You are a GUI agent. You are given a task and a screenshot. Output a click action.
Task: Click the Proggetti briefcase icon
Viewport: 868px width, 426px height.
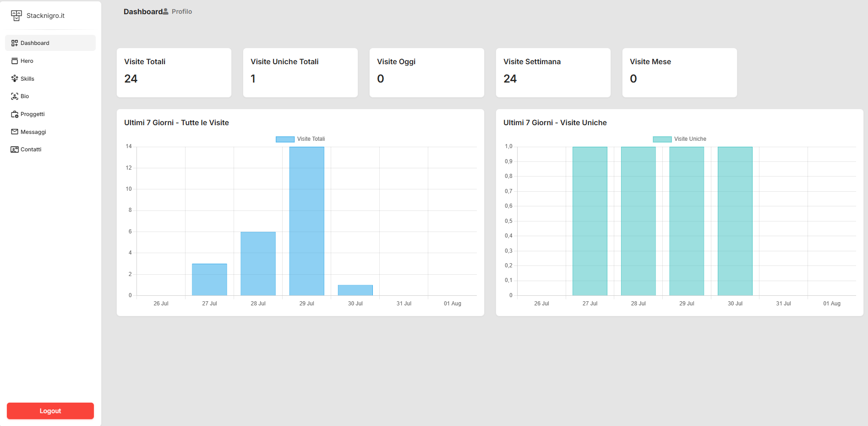15,114
